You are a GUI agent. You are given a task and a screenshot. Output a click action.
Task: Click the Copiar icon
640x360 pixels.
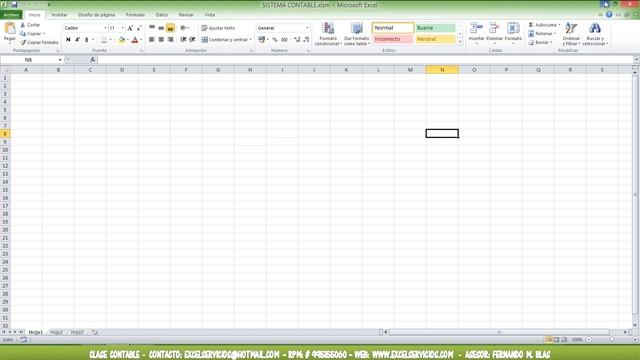click(x=23, y=34)
